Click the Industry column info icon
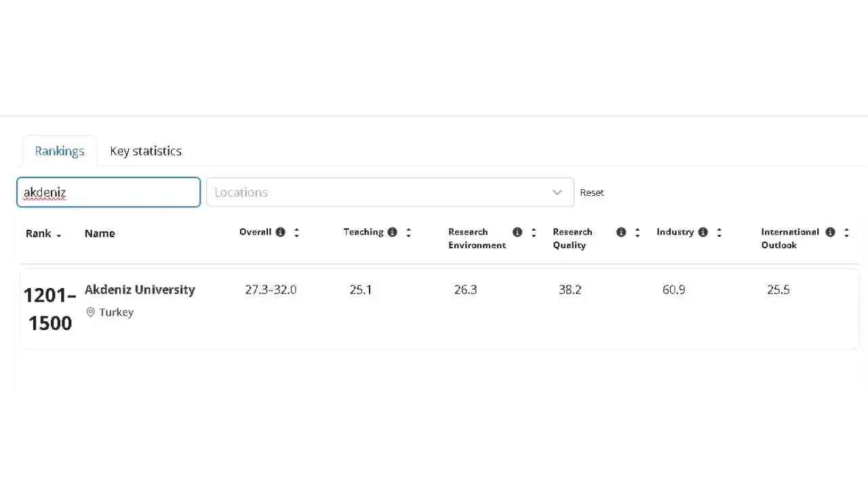This screenshot has height=488, width=868. coord(703,232)
